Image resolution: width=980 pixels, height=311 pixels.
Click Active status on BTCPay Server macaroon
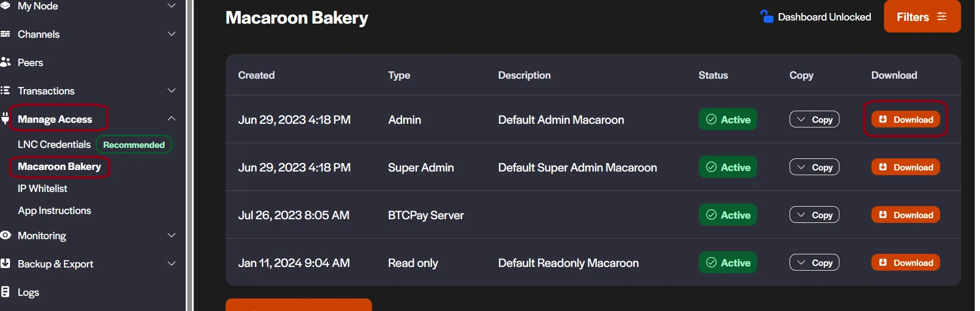[x=728, y=215]
